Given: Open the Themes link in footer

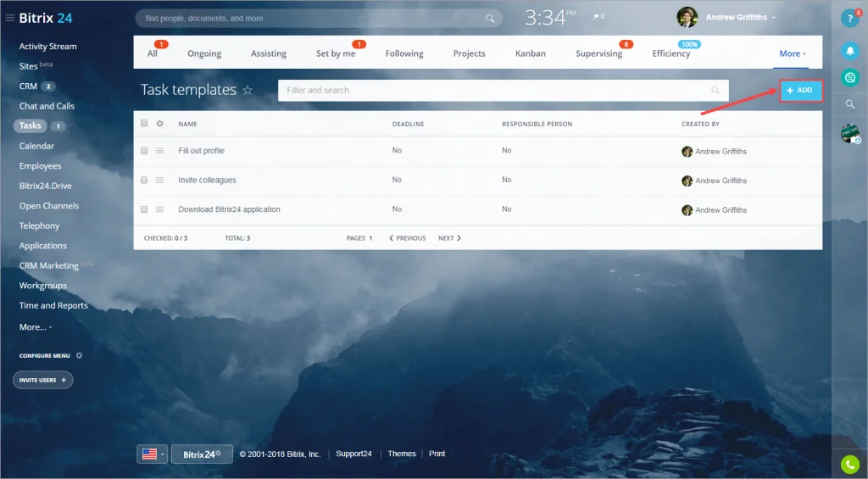Looking at the screenshot, I should coord(402,454).
